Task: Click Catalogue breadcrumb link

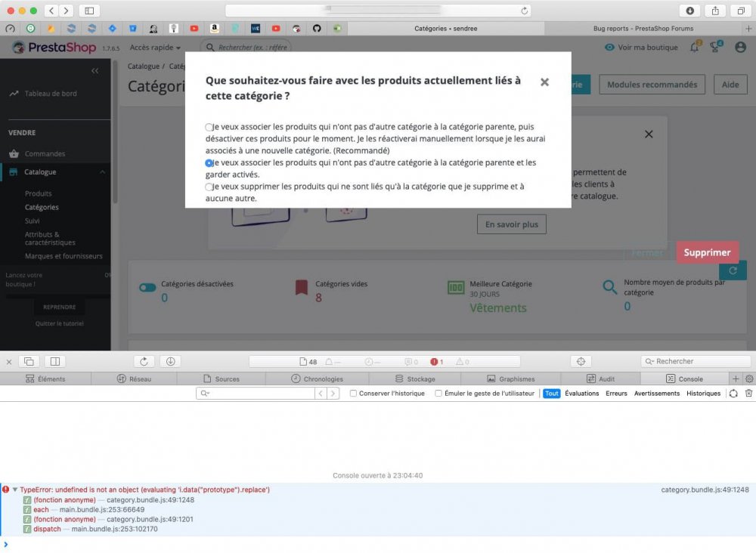Action: click(143, 66)
